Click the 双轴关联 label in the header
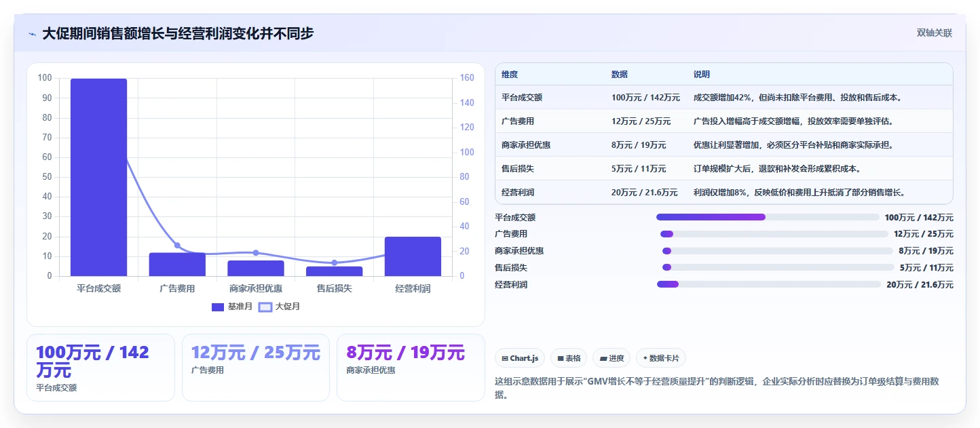The width and height of the screenshot is (980, 428). coord(935,33)
